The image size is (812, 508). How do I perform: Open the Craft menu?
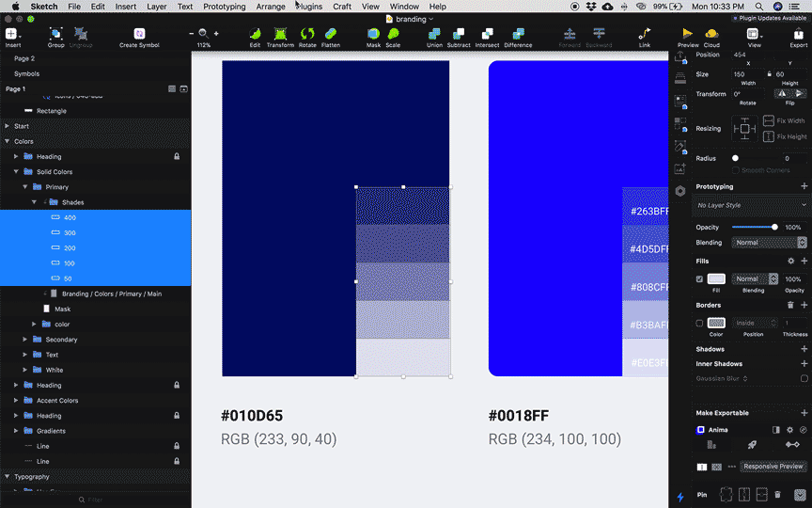pos(342,7)
